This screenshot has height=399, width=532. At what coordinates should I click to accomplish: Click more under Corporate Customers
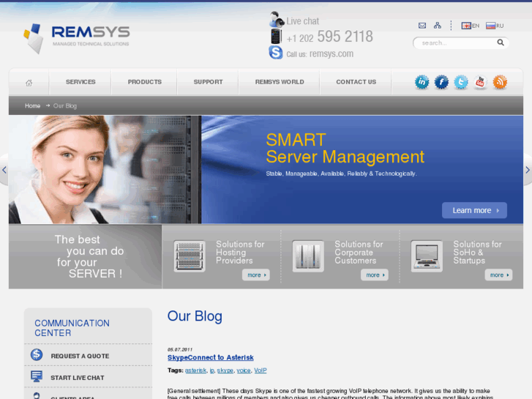click(375, 275)
